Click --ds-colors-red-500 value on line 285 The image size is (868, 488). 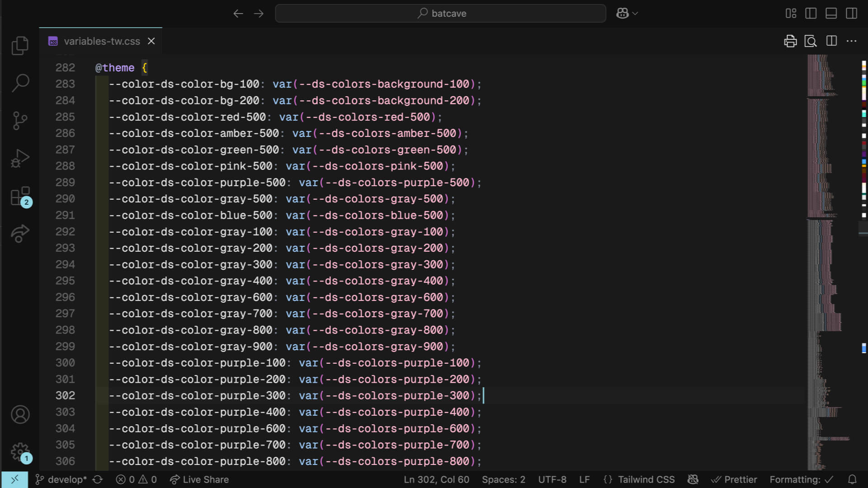[368, 117]
